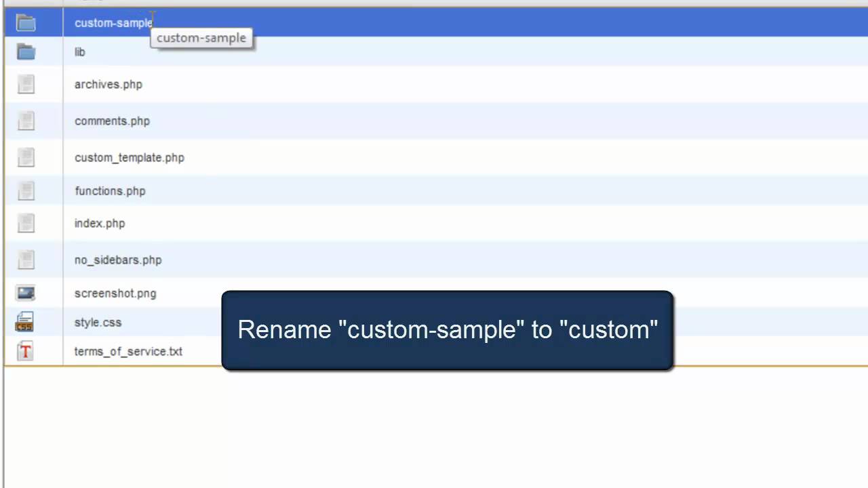Select comments.php in the file list

pos(112,121)
